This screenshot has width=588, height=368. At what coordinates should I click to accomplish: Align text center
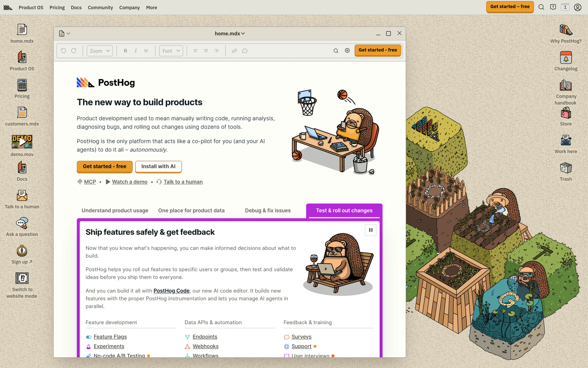206,51
